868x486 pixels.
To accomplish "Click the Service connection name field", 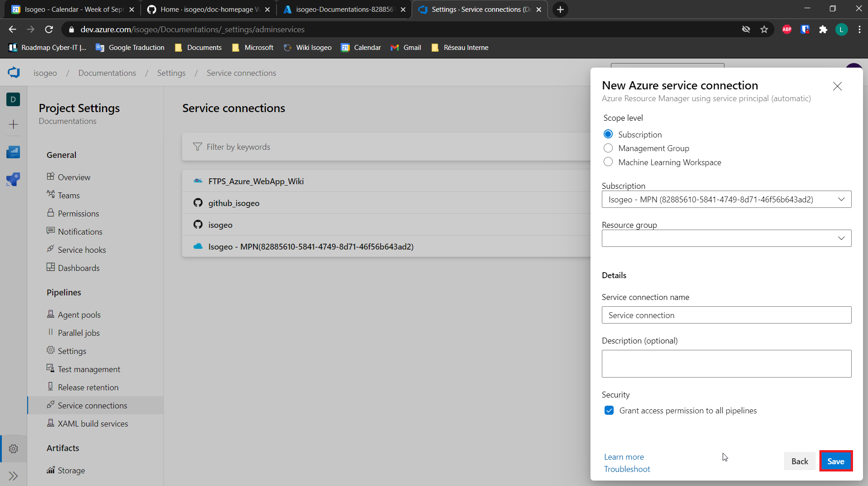I will click(x=726, y=315).
